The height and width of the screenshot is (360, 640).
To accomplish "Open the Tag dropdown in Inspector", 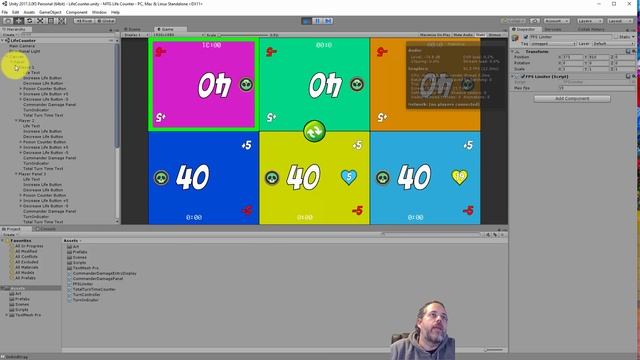I will (553, 44).
